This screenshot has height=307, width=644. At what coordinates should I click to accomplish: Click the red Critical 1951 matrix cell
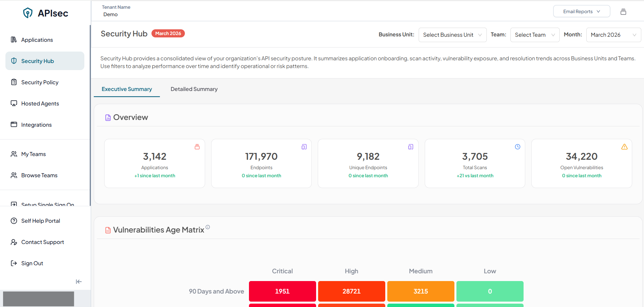point(282,291)
